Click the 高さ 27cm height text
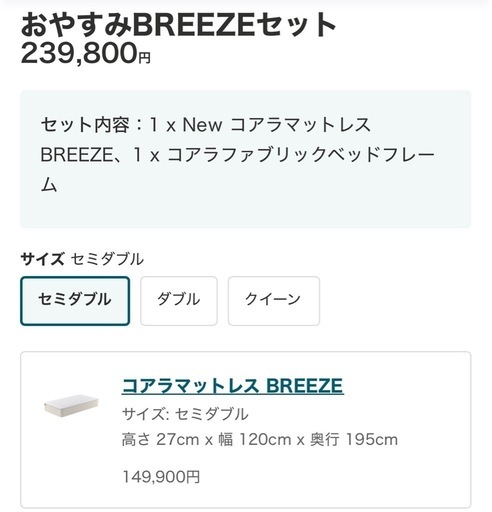Screen dimensions: 492x512 [x=161, y=439]
